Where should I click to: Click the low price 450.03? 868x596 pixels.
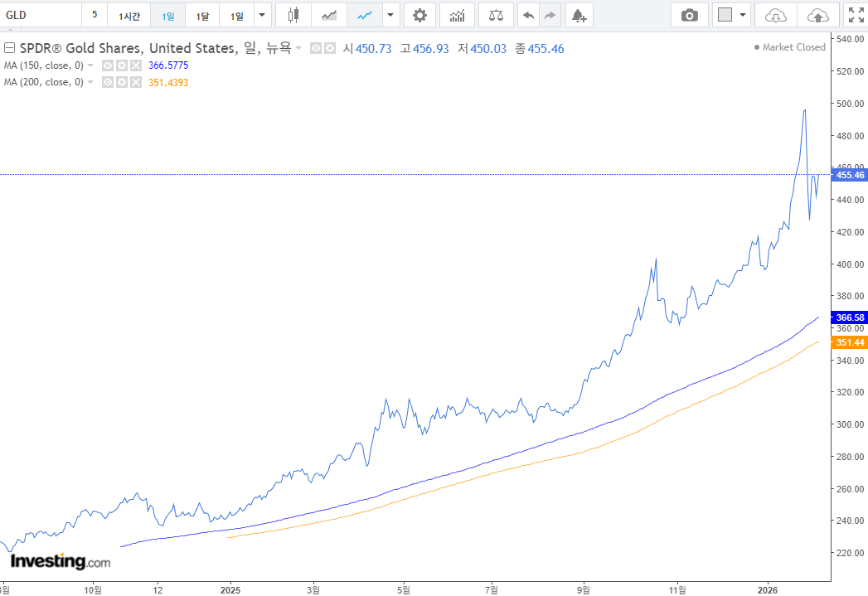(488, 49)
